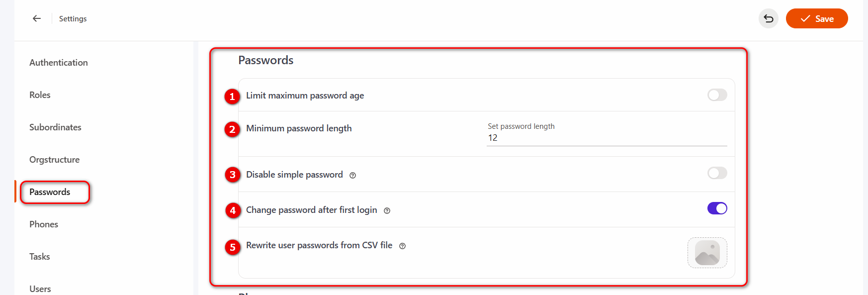Click the CSV file upload image placeholder
Image resolution: width=868 pixels, height=295 pixels.
coord(707,253)
